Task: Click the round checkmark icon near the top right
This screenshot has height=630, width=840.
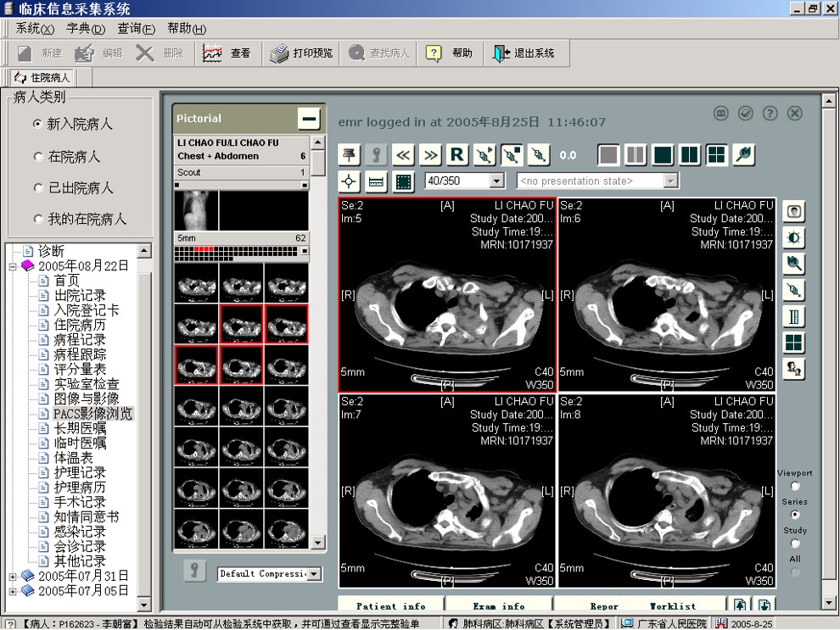Action: click(746, 114)
